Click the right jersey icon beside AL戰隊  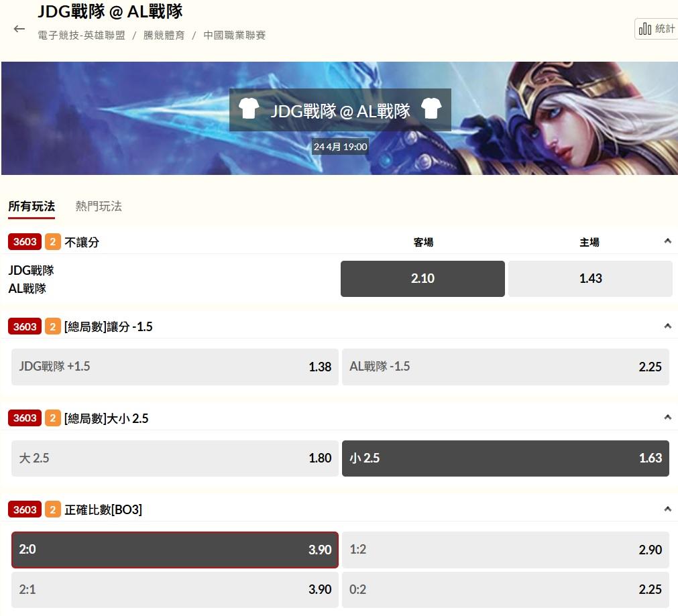[x=431, y=108]
